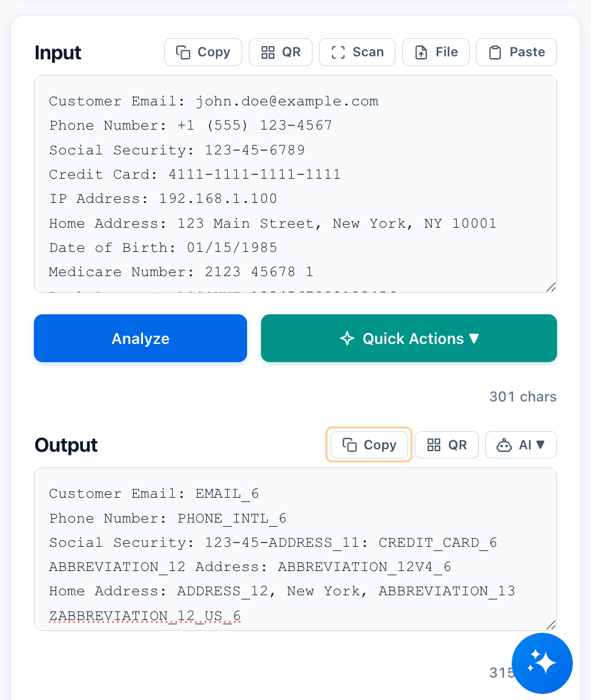The image size is (591, 700).
Task: Click inside the Input text area
Action: [x=295, y=182]
